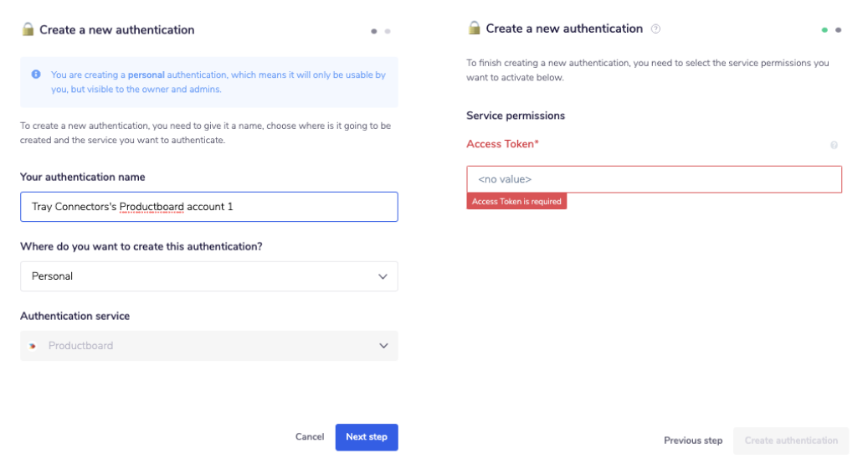Click the Productboard logo icon
This screenshot has width=868, height=474.
33,346
